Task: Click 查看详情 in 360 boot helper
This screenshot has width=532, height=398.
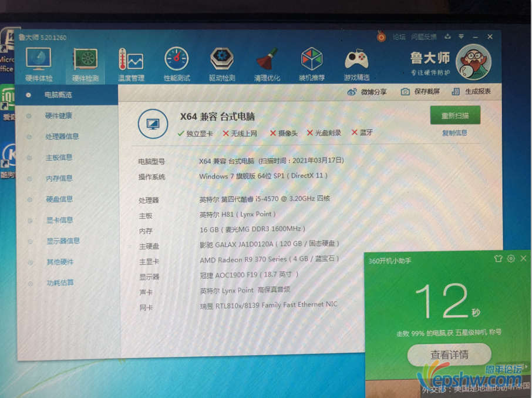Action: 449,354
